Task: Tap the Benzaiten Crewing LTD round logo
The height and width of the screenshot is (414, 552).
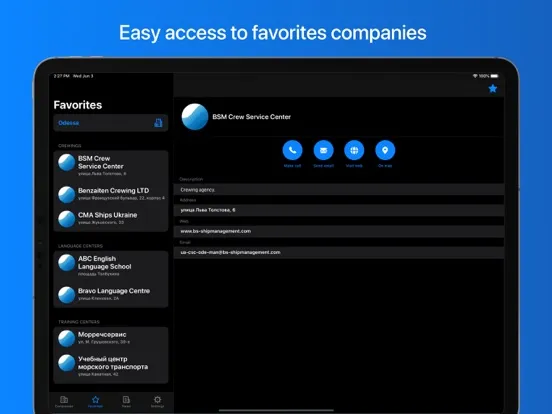Action: [67, 195]
